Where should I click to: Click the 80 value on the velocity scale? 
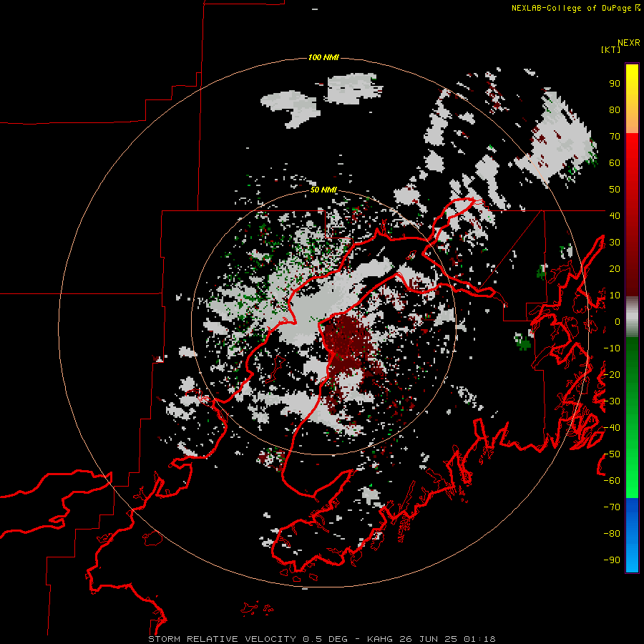(x=615, y=109)
